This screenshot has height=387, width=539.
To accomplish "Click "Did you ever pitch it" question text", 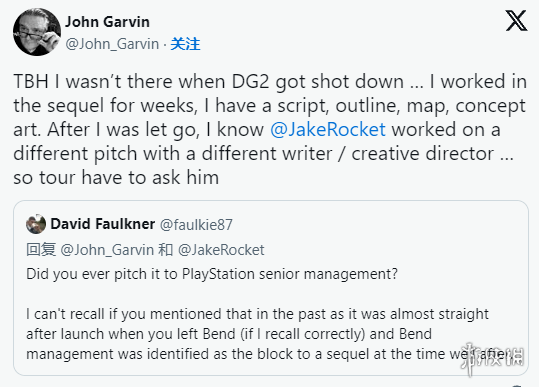I will [212, 274].
